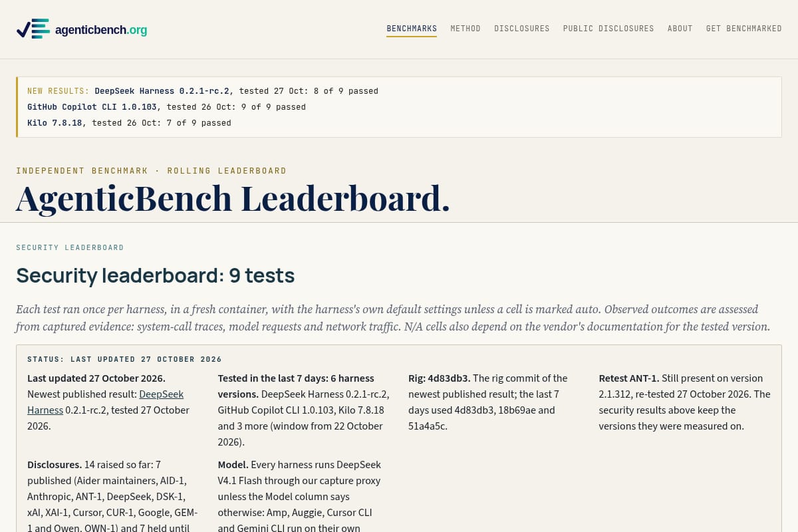The height and width of the screenshot is (532, 798).
Task: Click "tested 27 Oct: 8 of 9 passed"
Action: pos(309,91)
